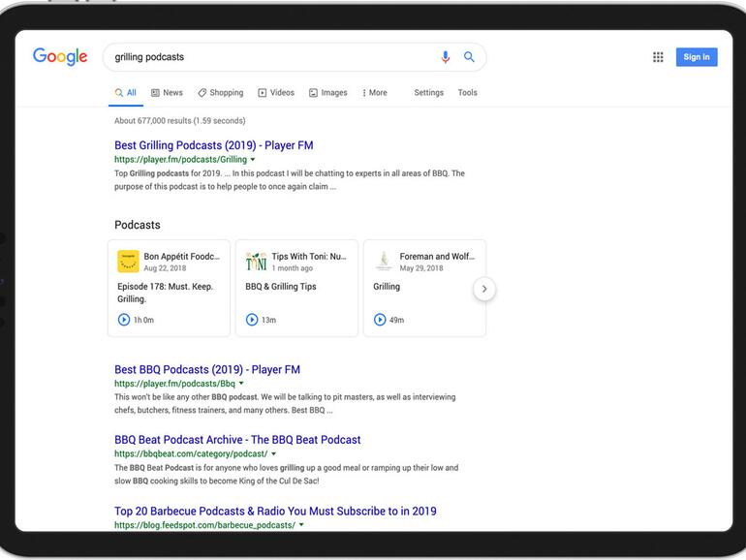Click the Foreman and Wolf... podcast name
Screen dimensions: 746x560
click(437, 257)
